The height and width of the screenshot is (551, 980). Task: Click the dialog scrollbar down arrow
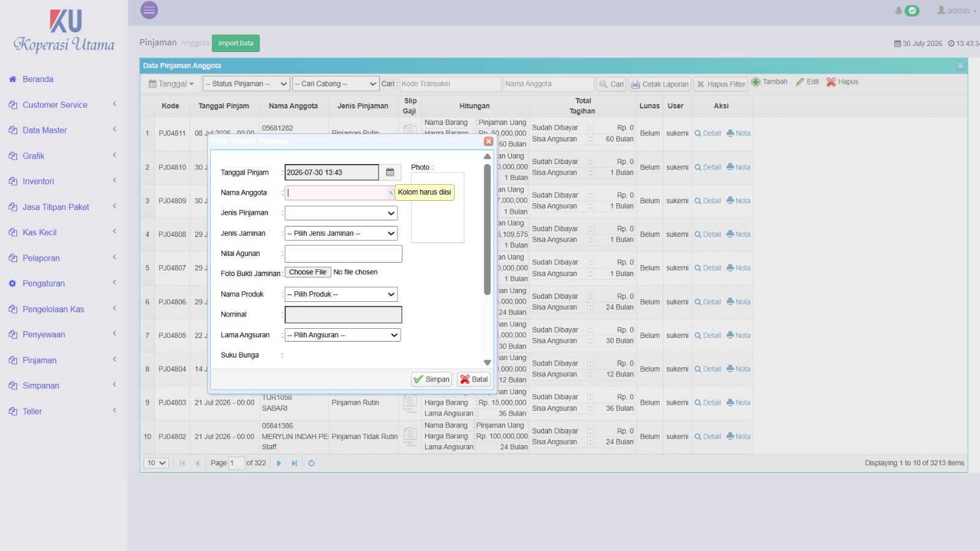[x=488, y=362]
